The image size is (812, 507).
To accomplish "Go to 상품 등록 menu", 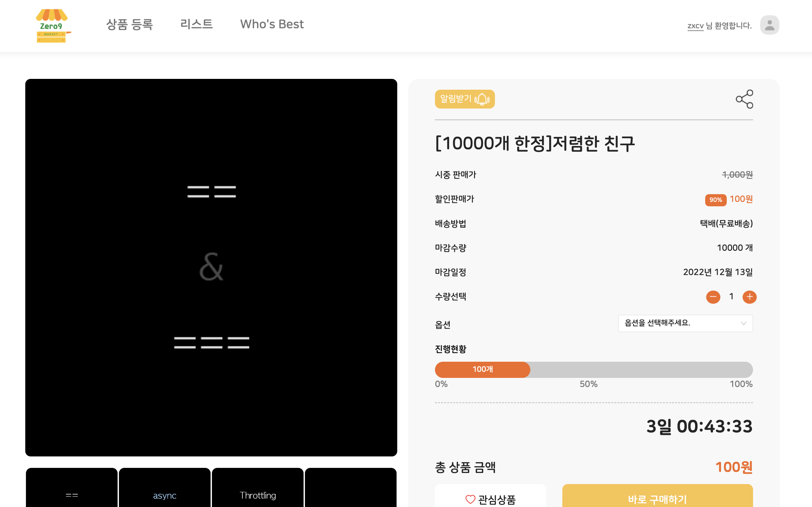I will [129, 24].
